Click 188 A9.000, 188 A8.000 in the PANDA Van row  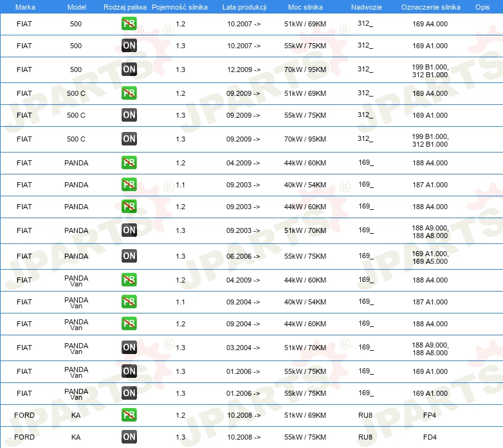point(430,349)
